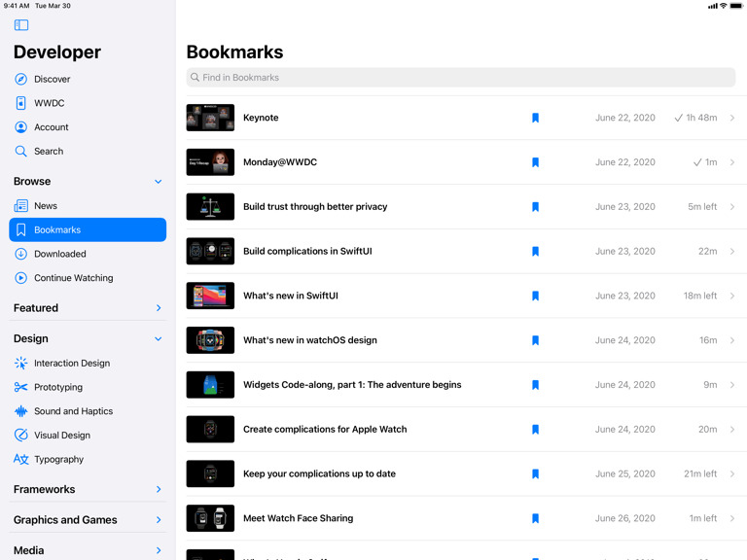Open Build complications in SwiftUI chevron
The height and width of the screenshot is (560, 747).
click(x=732, y=251)
